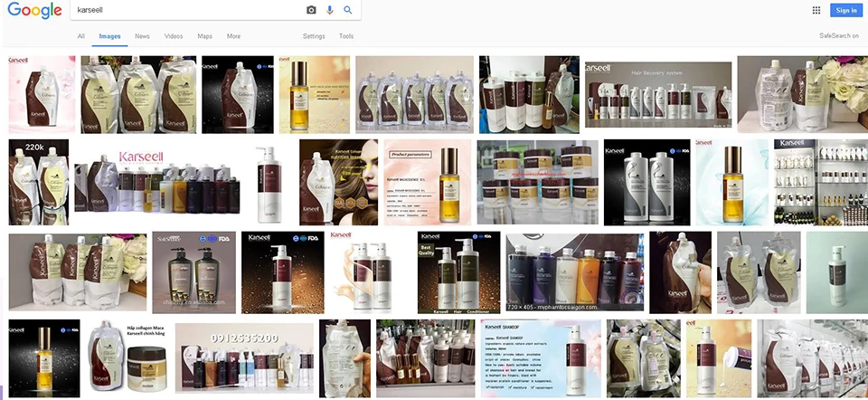Open the Tools filter options
The image size is (868, 400).
346,36
